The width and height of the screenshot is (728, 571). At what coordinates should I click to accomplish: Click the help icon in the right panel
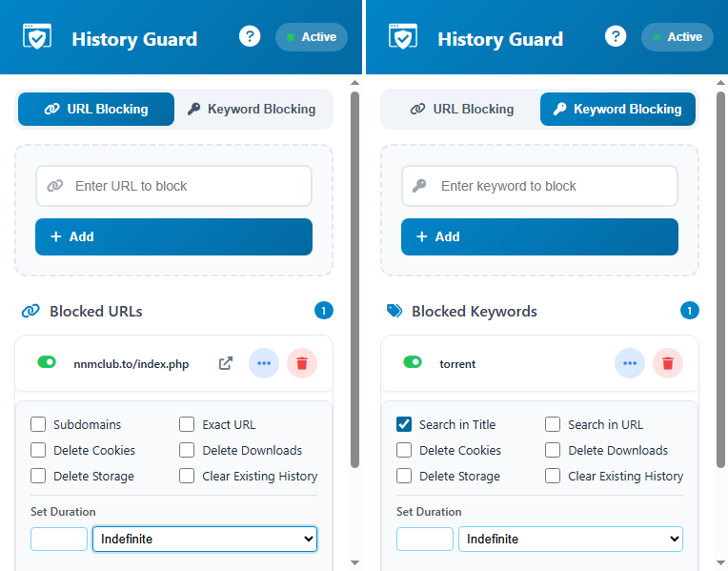click(x=616, y=37)
